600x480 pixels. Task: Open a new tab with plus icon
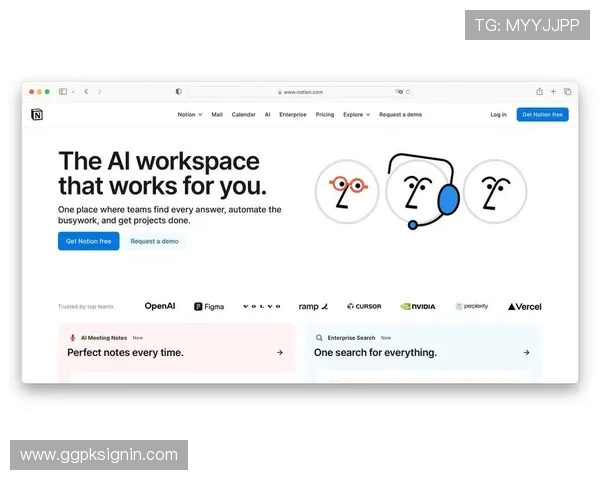[x=553, y=91]
